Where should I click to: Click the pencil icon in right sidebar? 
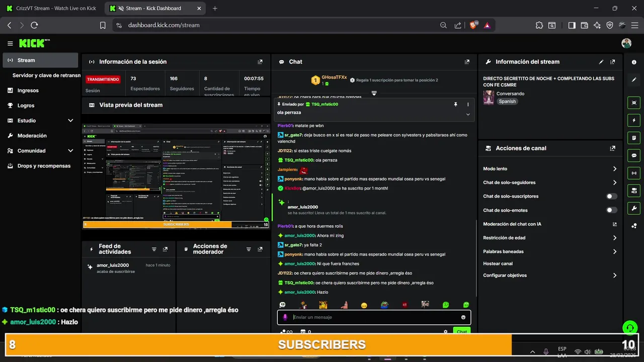(x=634, y=80)
